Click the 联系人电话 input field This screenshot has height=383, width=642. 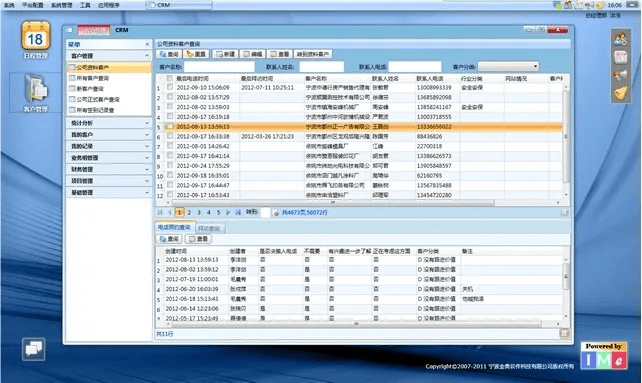[x=415, y=66]
